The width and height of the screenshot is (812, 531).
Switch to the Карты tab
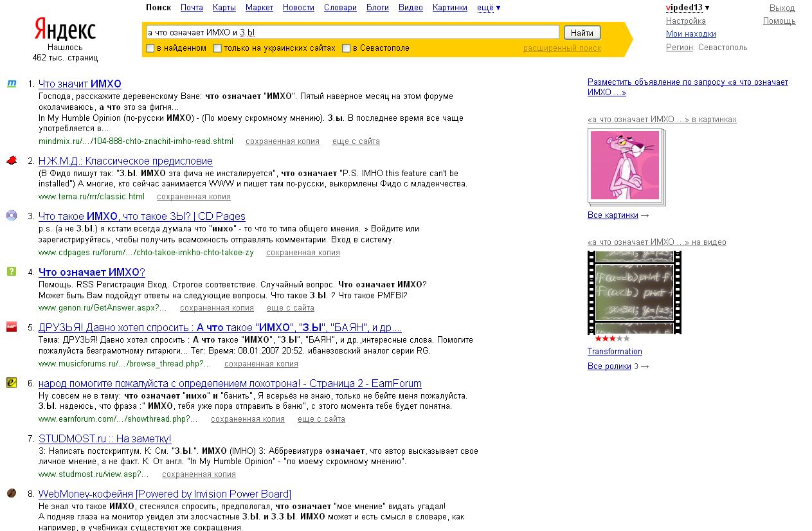[224, 8]
